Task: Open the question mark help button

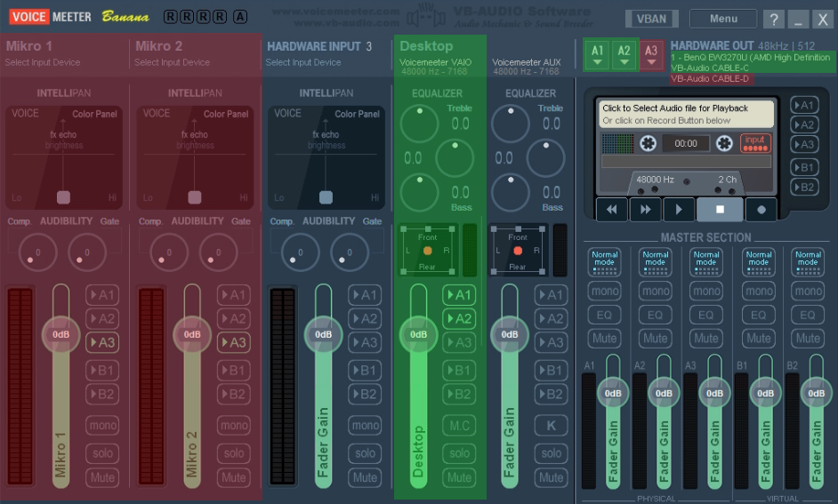Action: [773, 20]
